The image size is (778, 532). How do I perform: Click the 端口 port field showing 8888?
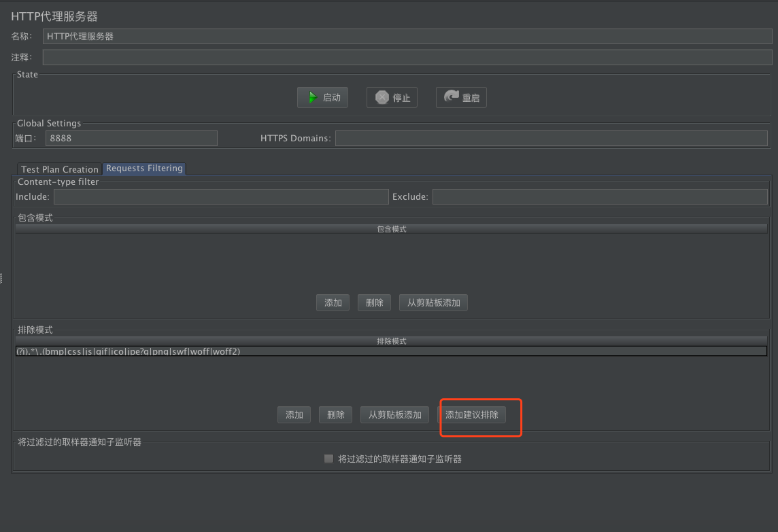tap(131, 139)
